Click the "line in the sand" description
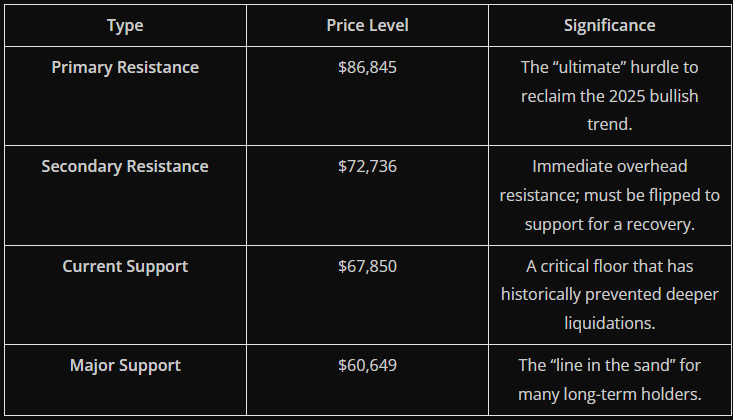The width and height of the screenshot is (733, 420). tap(609, 380)
